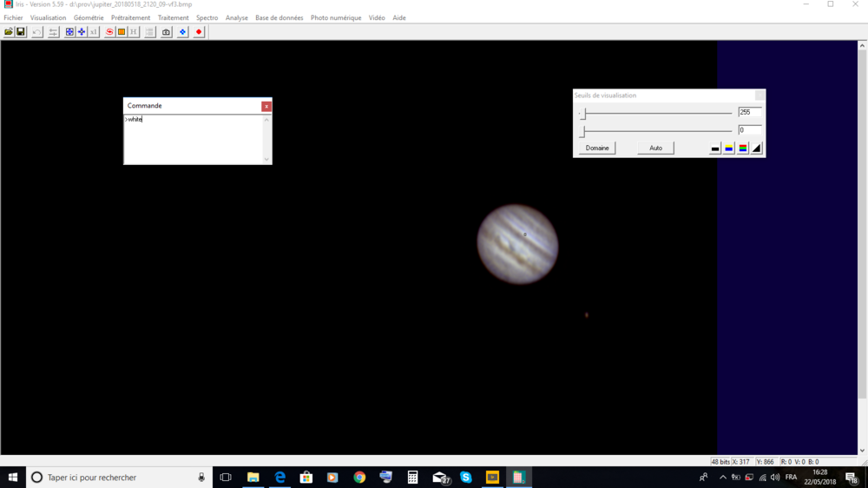The image size is (868, 488).
Task: Open the Base de données menu
Action: pyautogui.click(x=279, y=17)
